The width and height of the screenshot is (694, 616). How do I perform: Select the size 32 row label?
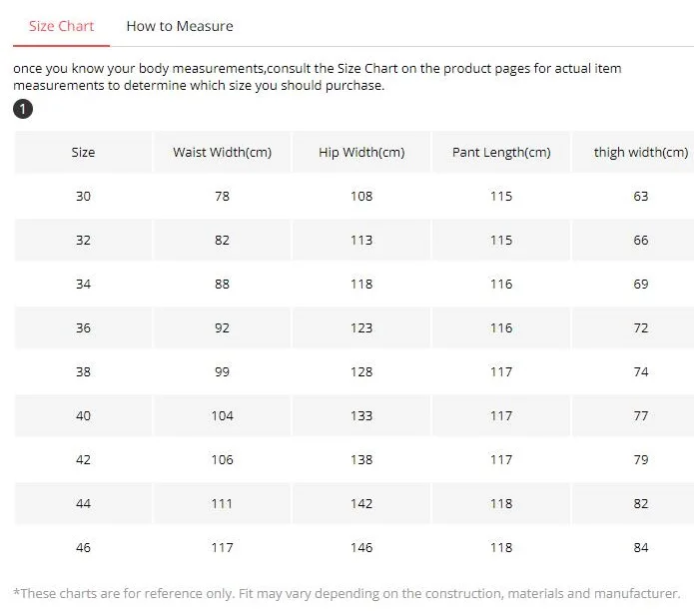pos(83,241)
